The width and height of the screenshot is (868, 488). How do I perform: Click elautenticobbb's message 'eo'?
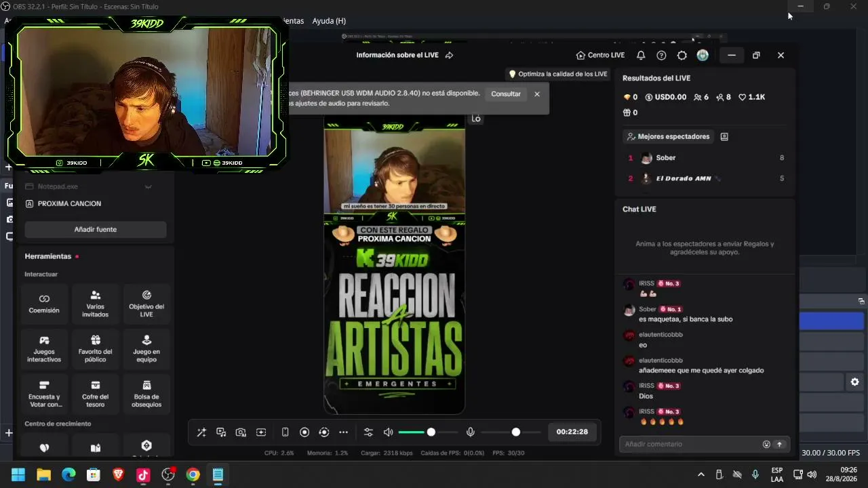[x=643, y=345]
